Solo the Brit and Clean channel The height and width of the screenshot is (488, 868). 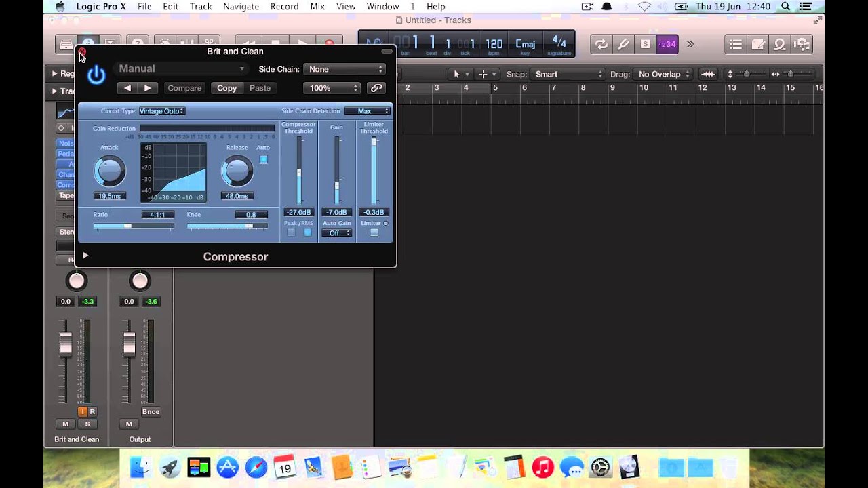87,424
